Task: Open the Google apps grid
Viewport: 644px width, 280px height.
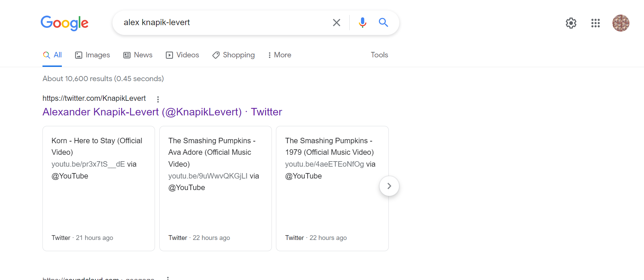Action: pos(595,23)
